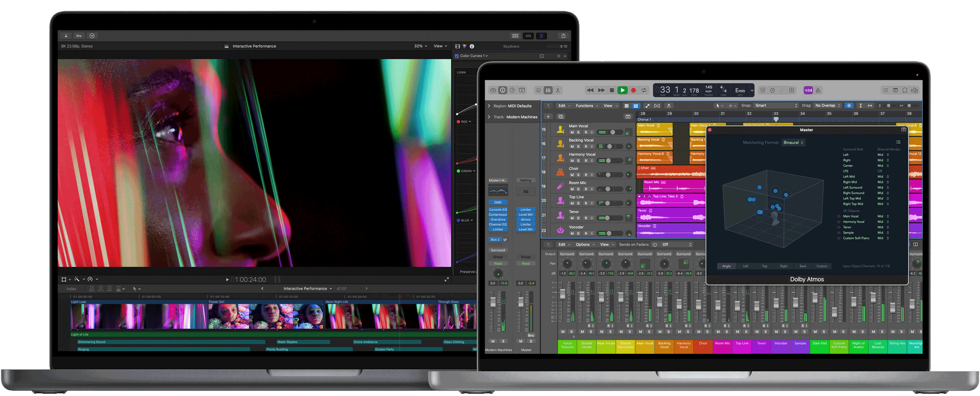Click the Vocoder track robot icon
980x396 pixels.
click(x=560, y=230)
